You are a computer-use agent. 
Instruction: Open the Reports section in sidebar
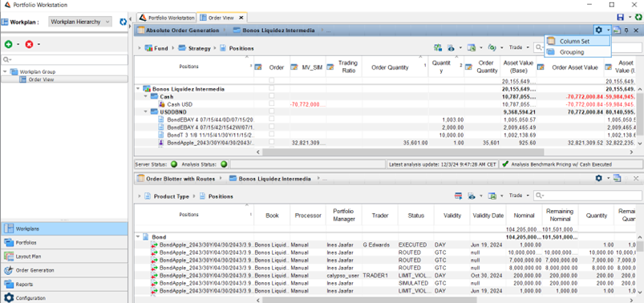pos(64,284)
